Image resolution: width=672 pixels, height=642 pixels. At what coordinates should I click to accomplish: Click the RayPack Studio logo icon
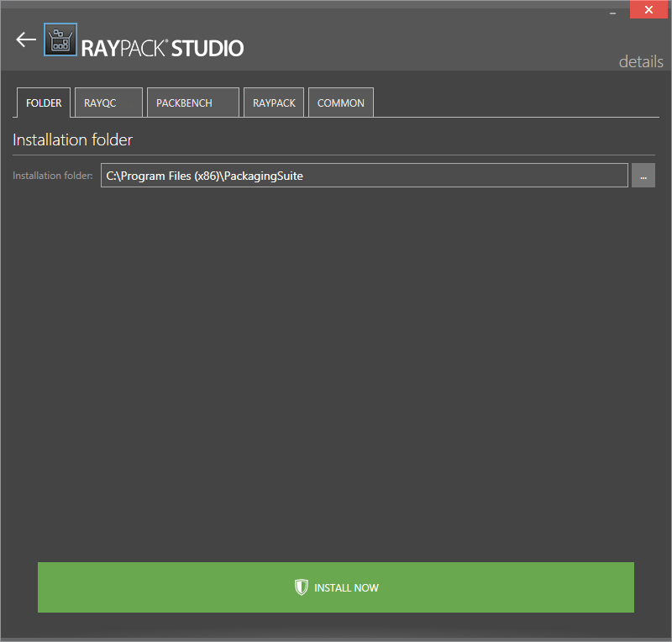[60, 39]
